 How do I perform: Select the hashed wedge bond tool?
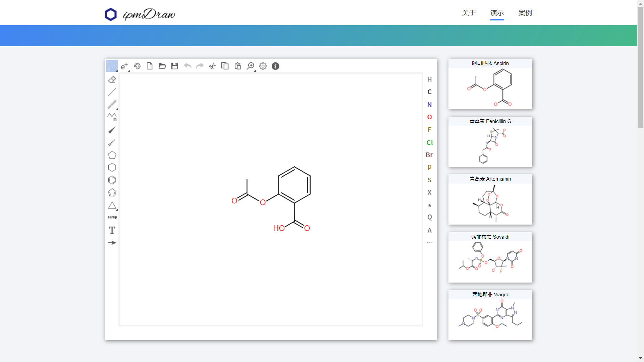pyautogui.click(x=112, y=143)
